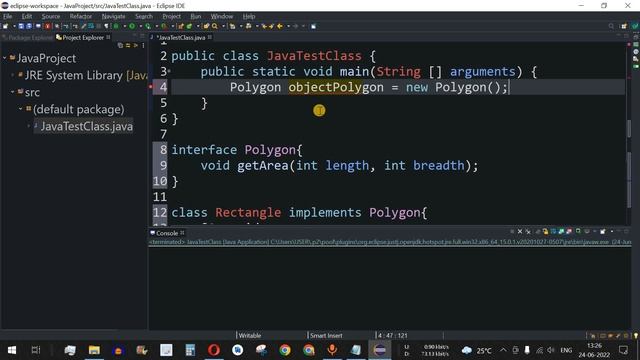Screen dimensions: 640x360
Task: Click the Save All toolbar icon
Action: (29, 26)
